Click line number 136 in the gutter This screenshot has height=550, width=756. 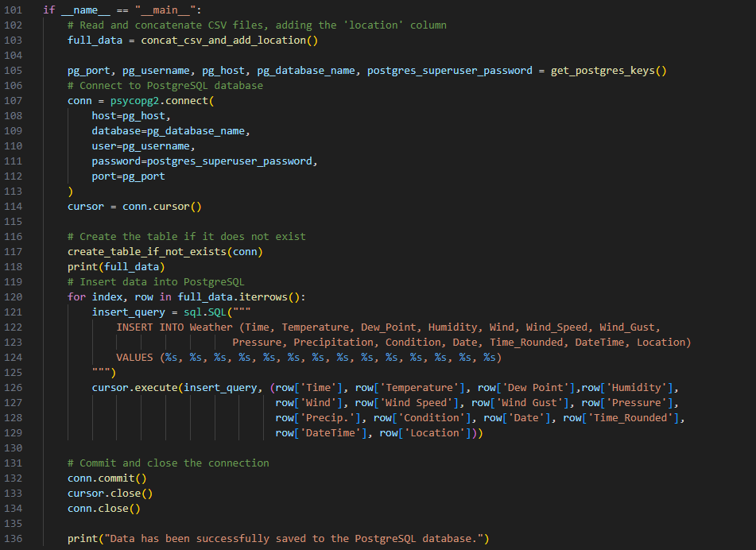pos(15,539)
